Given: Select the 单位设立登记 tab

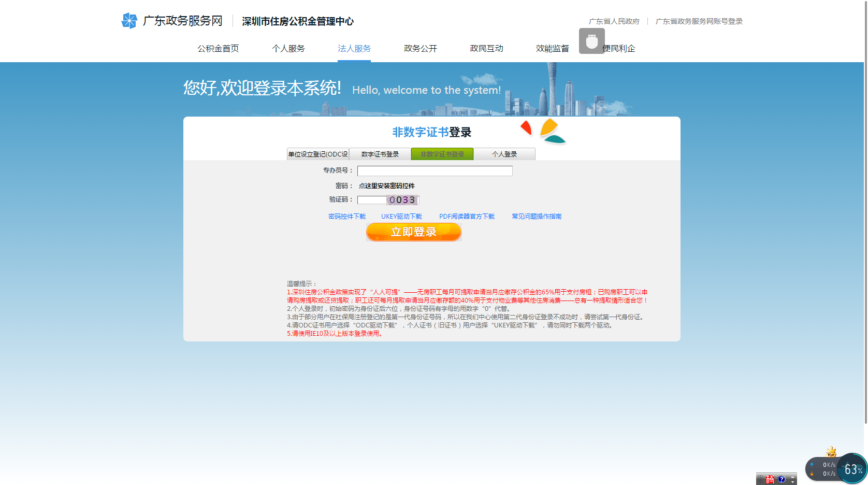Looking at the screenshot, I should coord(318,154).
